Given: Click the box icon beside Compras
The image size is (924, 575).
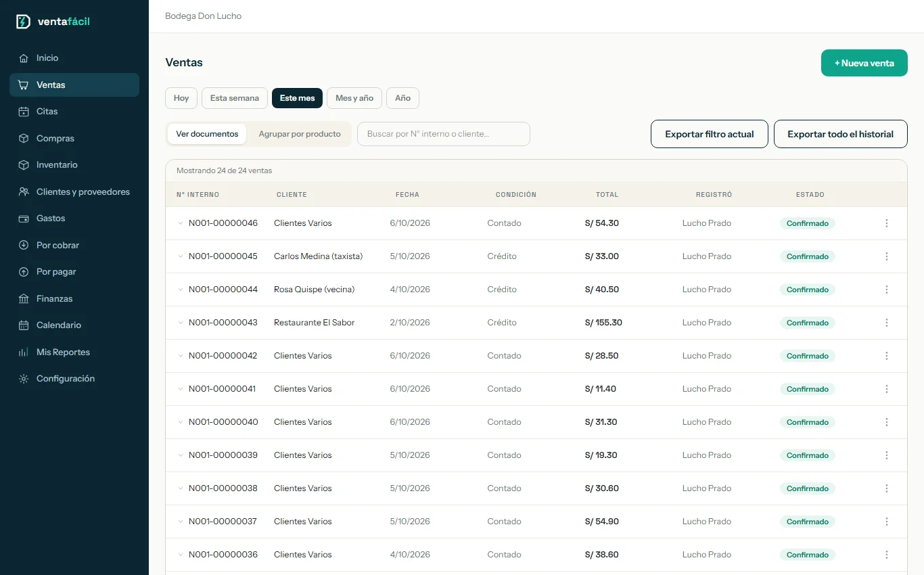Looking at the screenshot, I should click(24, 139).
